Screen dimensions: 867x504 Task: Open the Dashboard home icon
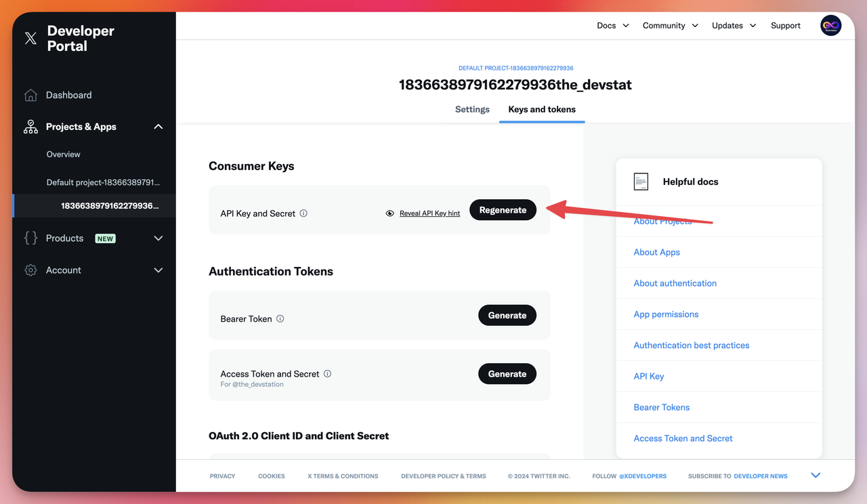[30, 96]
